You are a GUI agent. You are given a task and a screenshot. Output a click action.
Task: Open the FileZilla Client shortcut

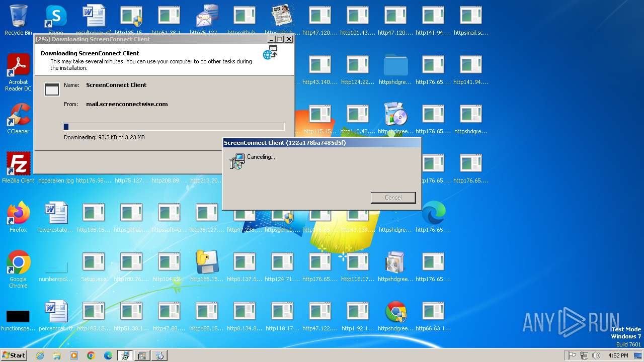19,167
